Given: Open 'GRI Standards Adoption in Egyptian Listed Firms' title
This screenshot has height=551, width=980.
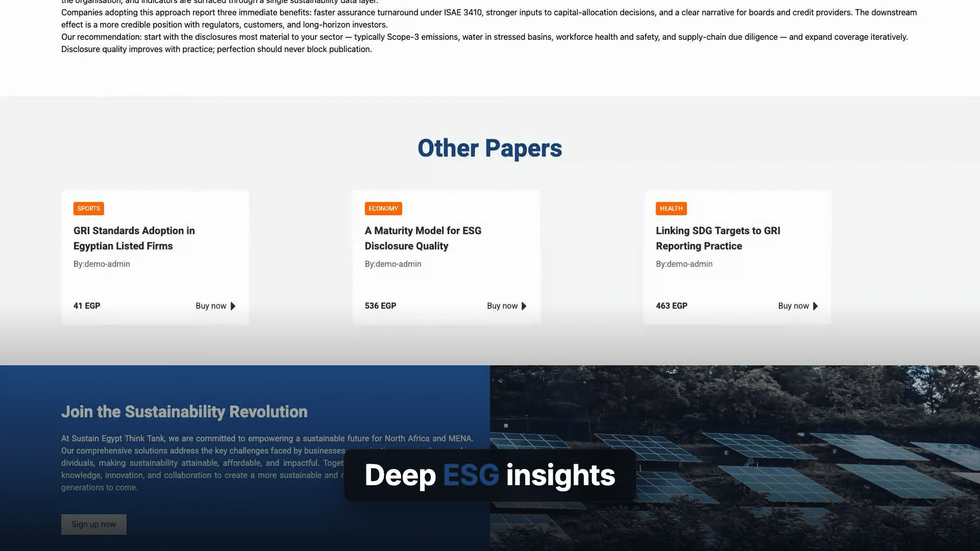Looking at the screenshot, I should (x=134, y=238).
